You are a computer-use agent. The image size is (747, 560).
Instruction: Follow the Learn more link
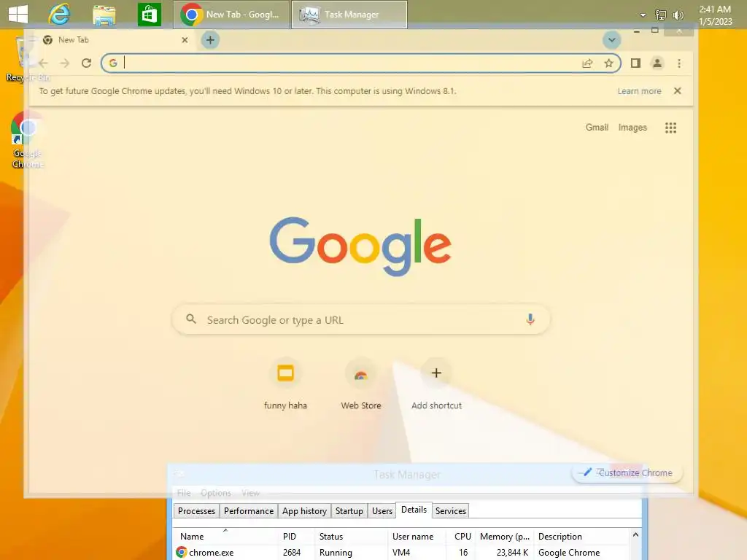[639, 91]
